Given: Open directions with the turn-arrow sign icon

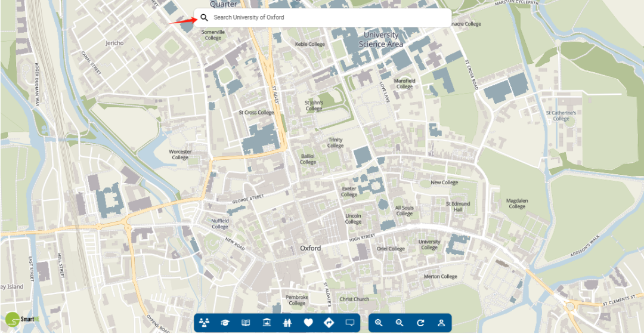Looking at the screenshot, I should [329, 323].
